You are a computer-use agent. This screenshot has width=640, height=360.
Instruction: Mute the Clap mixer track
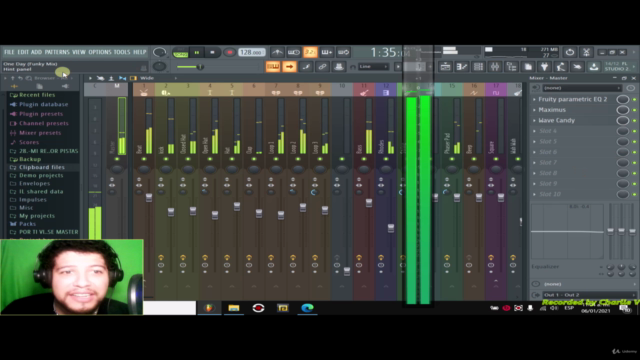254,159
